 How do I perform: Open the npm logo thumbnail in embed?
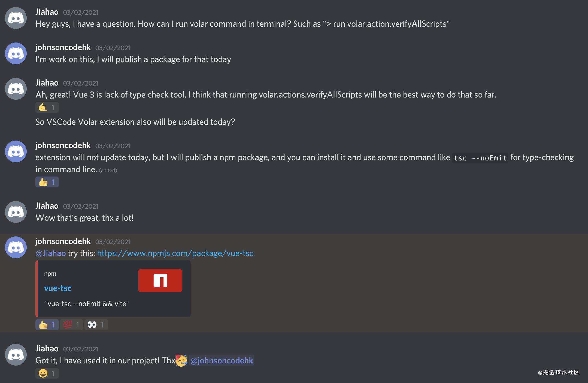160,281
